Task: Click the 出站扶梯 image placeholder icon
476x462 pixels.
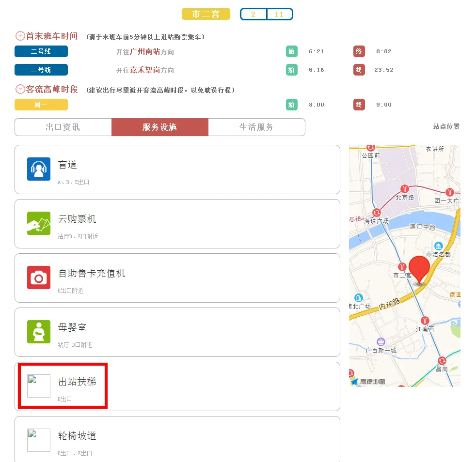Action: point(37,386)
